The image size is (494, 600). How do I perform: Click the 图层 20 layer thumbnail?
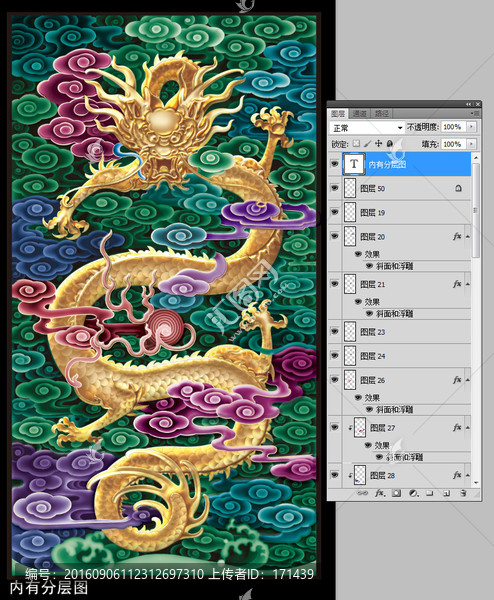tap(350, 236)
